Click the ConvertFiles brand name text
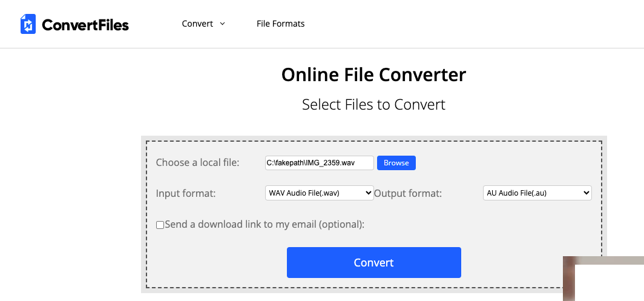 point(85,25)
